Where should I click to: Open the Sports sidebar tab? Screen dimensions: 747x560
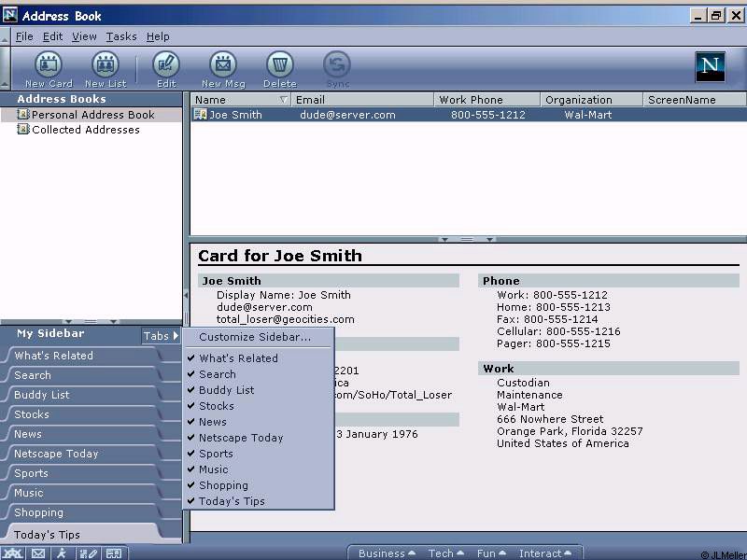(x=83, y=473)
